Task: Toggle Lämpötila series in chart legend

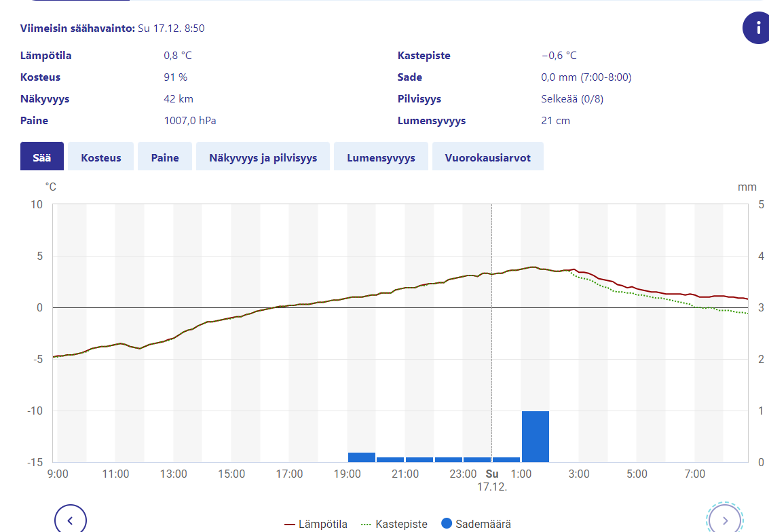Action: pos(316,524)
